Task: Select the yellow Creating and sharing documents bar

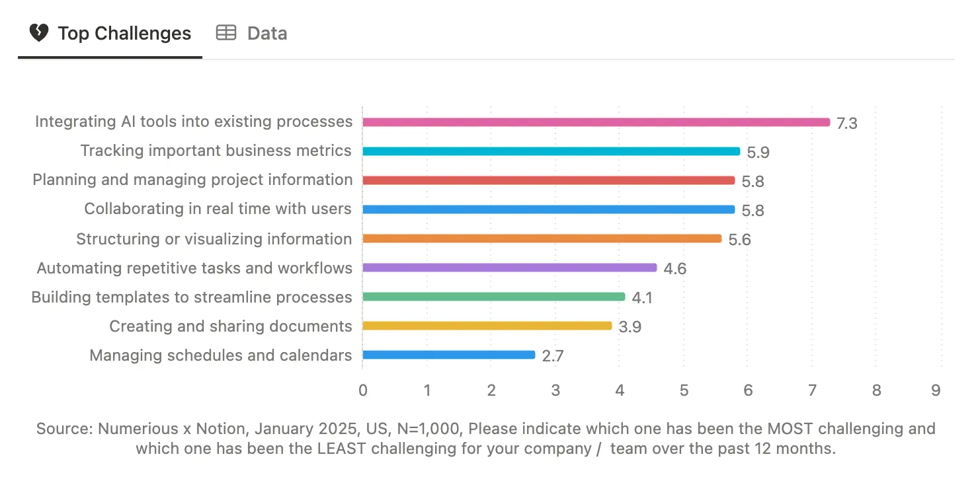Action: (483, 326)
